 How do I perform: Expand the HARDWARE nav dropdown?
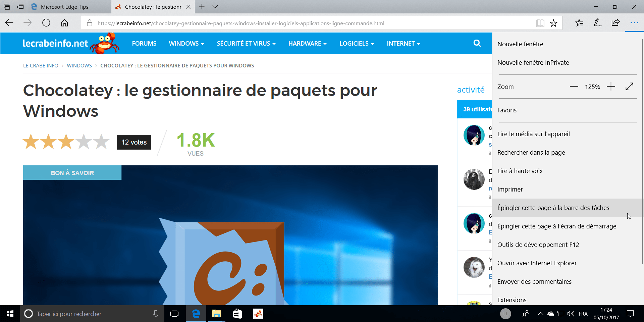click(x=308, y=44)
